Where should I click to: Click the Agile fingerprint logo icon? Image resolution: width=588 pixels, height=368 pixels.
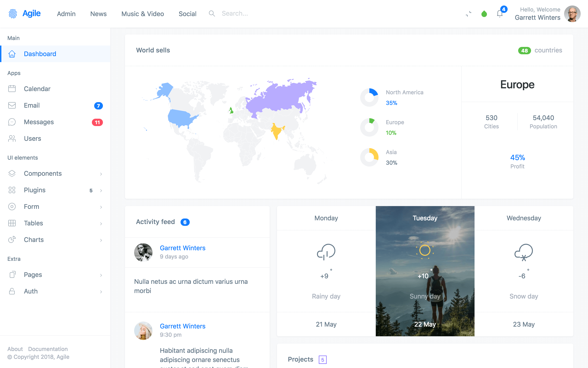tap(13, 14)
